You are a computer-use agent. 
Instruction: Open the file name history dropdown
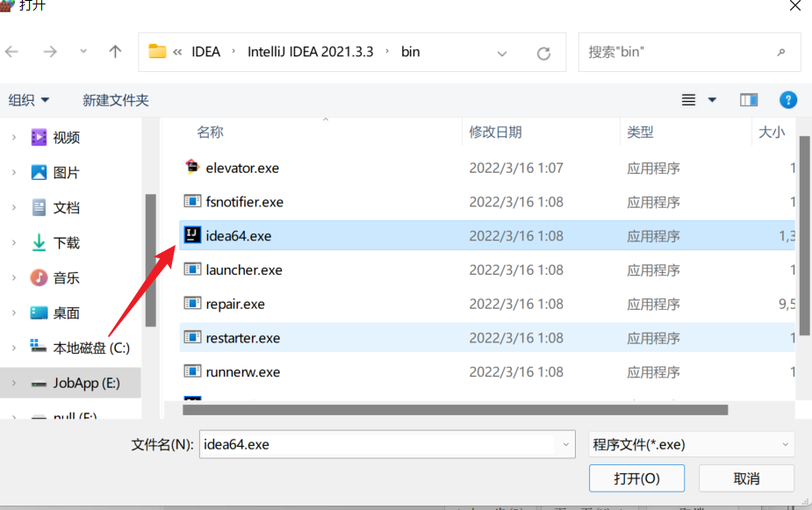(x=565, y=444)
